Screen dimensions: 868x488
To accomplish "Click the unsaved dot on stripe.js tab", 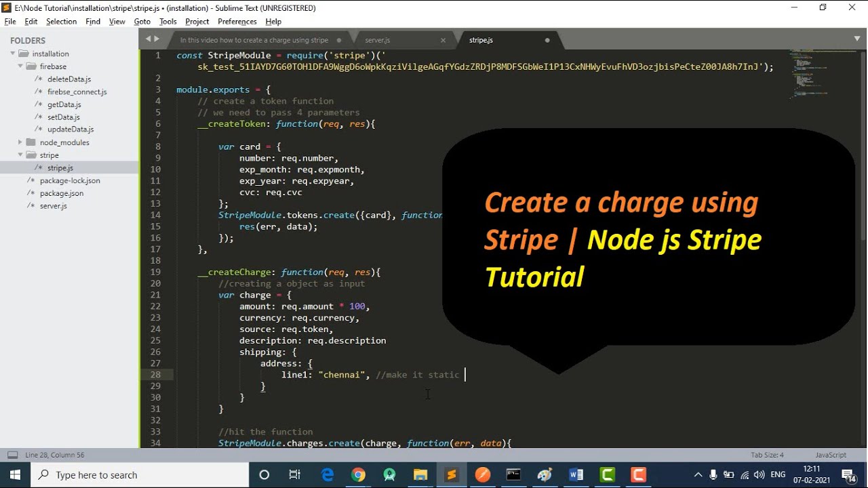I will pyautogui.click(x=547, y=40).
